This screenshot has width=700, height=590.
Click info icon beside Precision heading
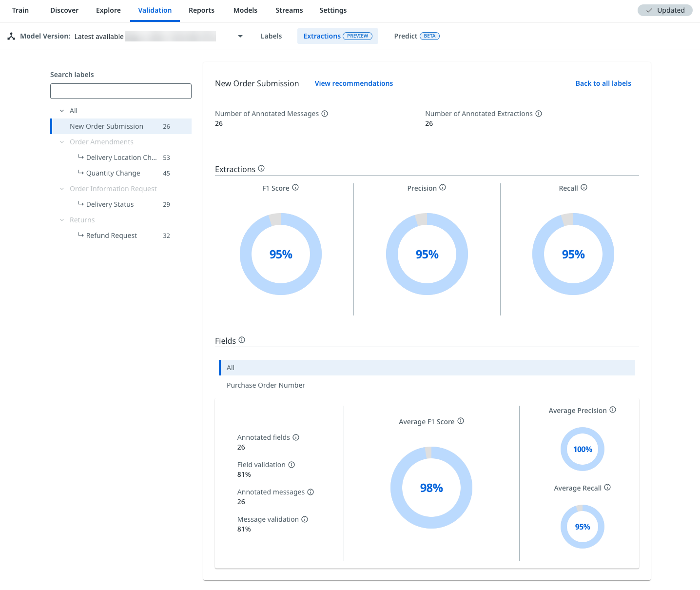[443, 188]
